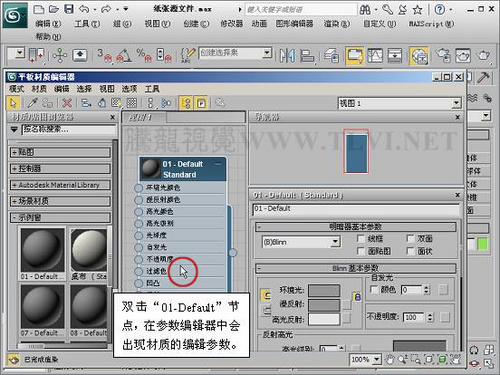
Task: Undo the last action in title bar
Action: 84,9
